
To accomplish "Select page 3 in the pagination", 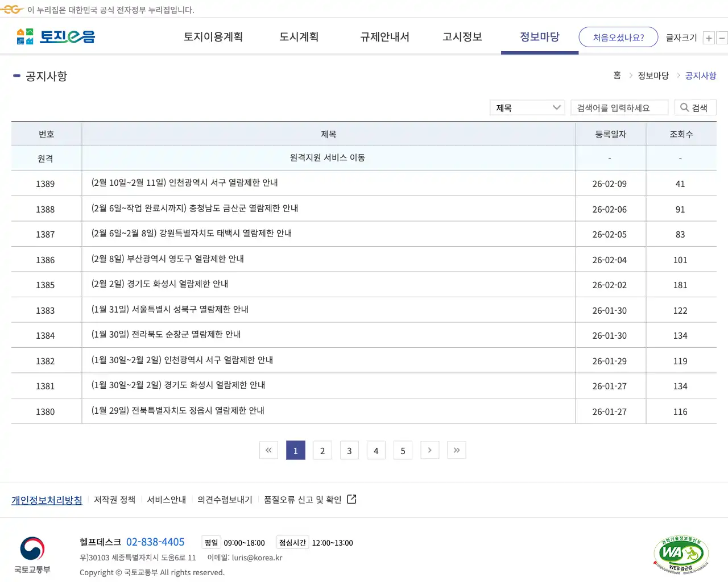I will coord(349,450).
